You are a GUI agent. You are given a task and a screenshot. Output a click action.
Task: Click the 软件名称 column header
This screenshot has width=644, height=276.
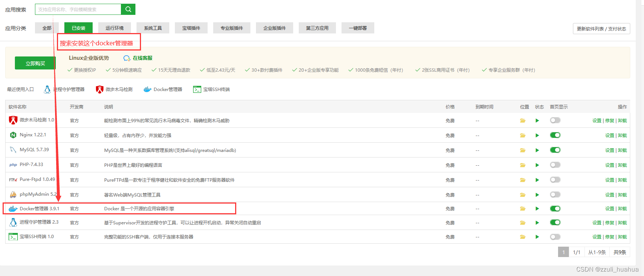(x=17, y=107)
